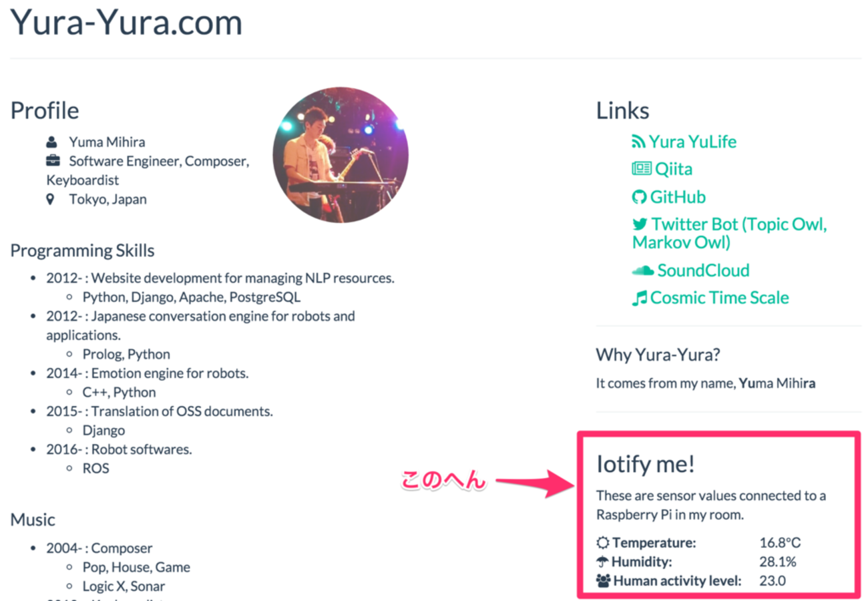Visit the GitHub link
Screen dimensions: 868x601
pyautogui.click(x=678, y=197)
